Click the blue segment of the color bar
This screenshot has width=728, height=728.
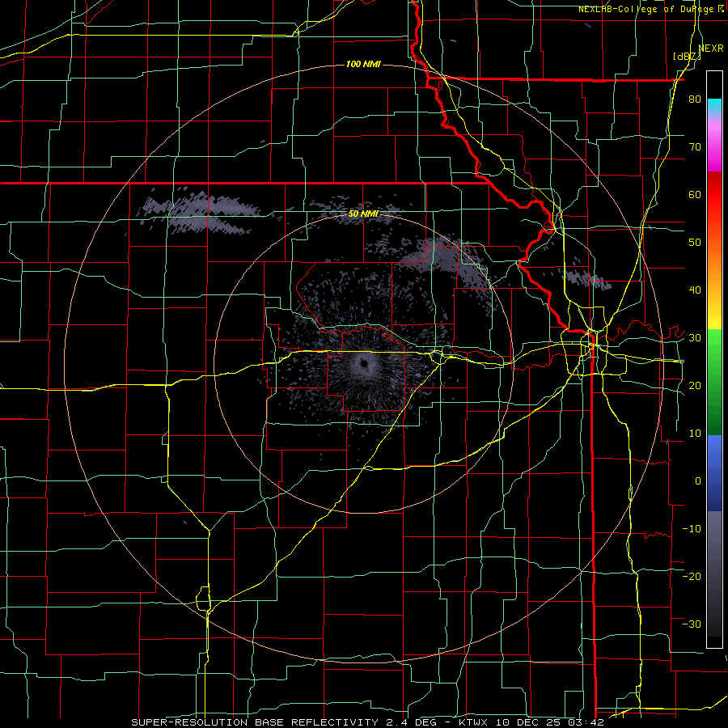pos(714,473)
